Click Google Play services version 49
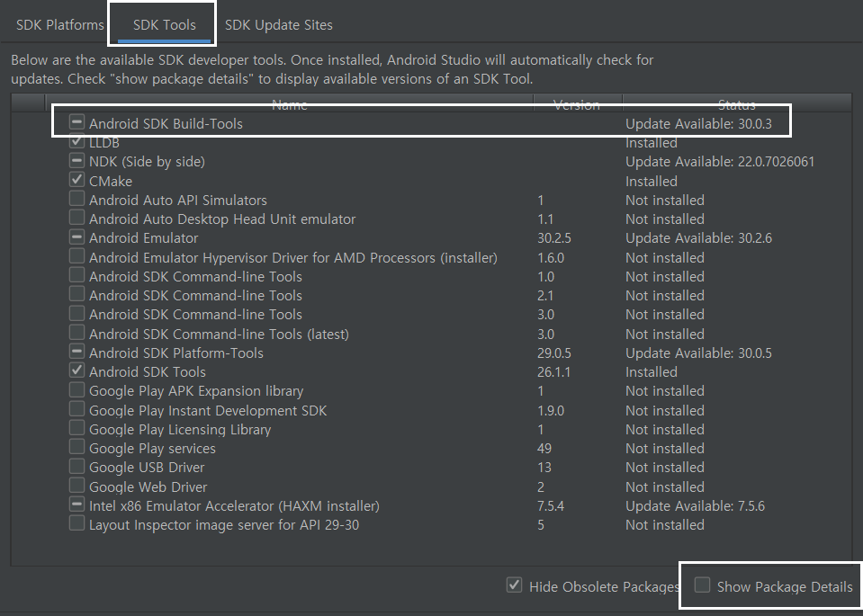This screenshot has width=863, height=616. click(544, 449)
